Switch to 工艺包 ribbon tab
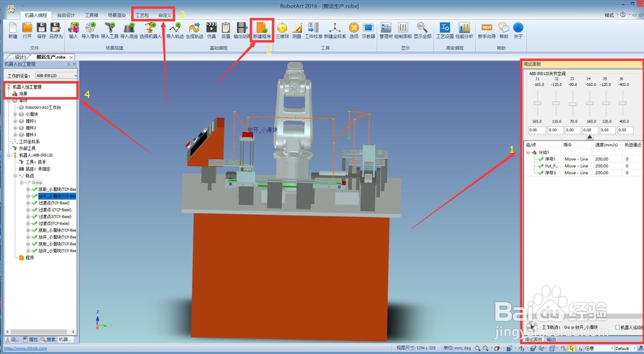Viewport: 644px width, 354px height. click(142, 15)
